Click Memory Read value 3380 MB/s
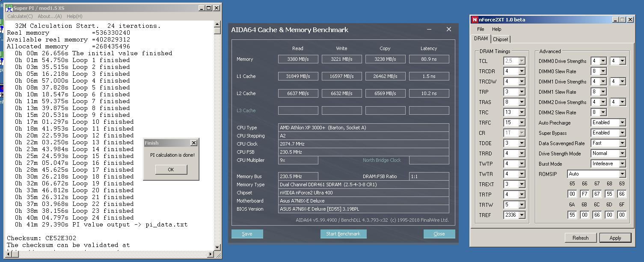 point(298,59)
